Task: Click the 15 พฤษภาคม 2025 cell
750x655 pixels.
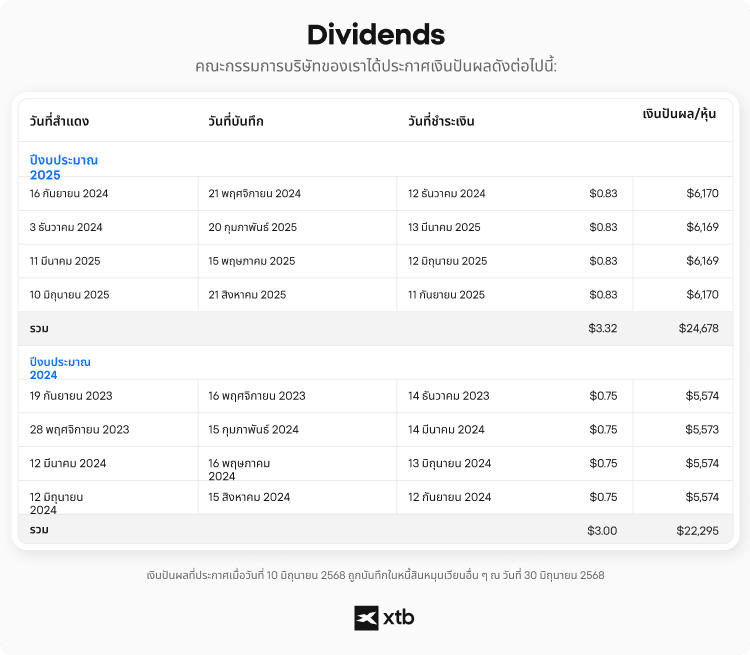Action: (252, 261)
